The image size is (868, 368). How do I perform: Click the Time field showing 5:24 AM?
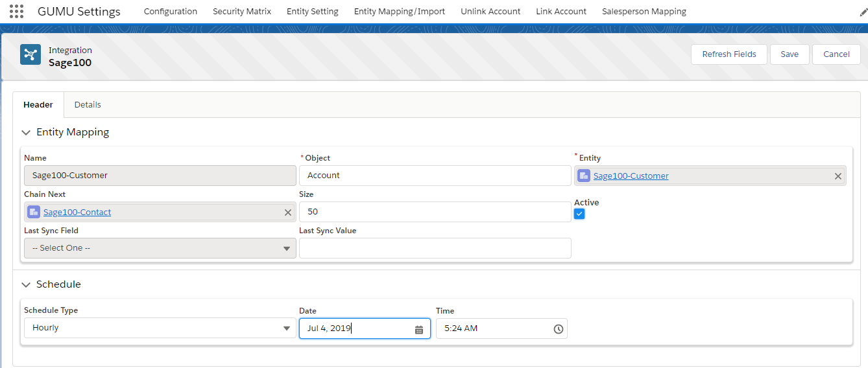click(501, 328)
